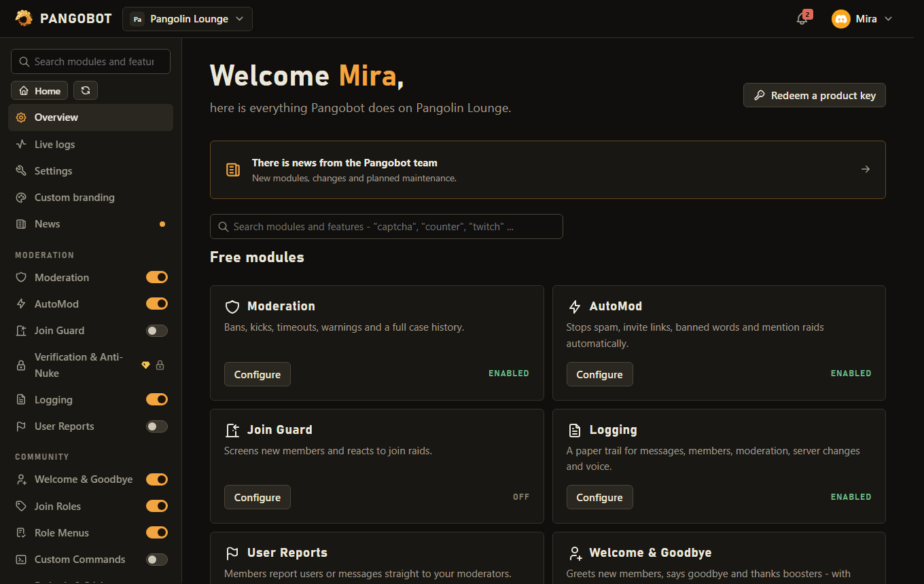
Task: Click Redeem a product key
Action: coord(815,96)
